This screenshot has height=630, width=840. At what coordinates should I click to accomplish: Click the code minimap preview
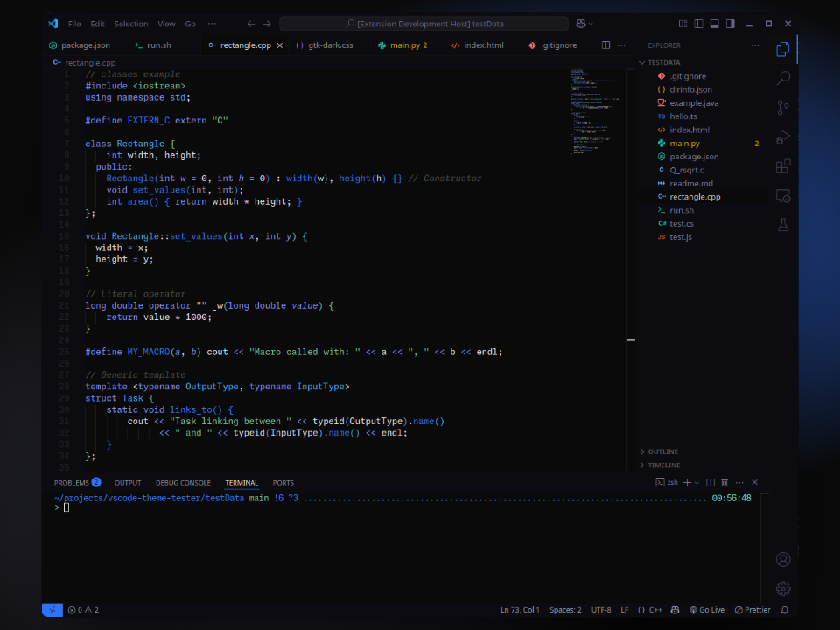[596, 111]
